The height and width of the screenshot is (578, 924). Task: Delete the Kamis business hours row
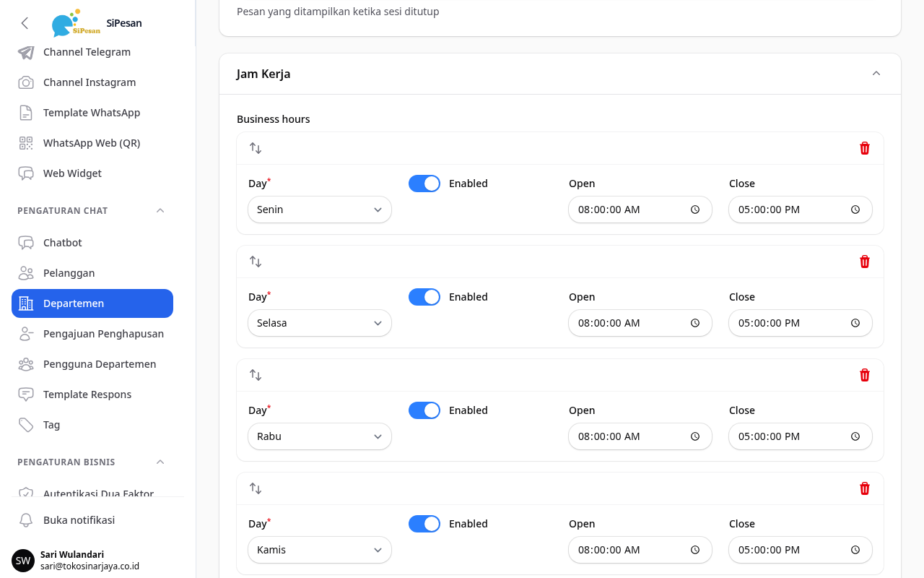865,488
